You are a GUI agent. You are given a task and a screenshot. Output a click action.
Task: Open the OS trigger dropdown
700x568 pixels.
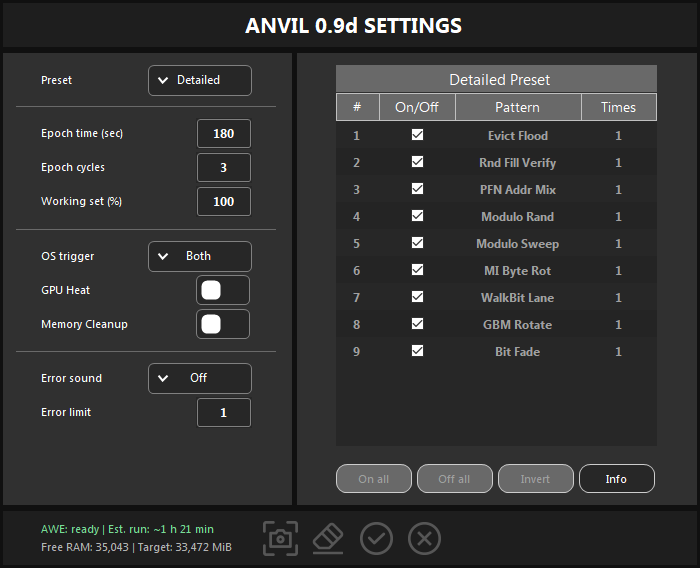tap(200, 256)
